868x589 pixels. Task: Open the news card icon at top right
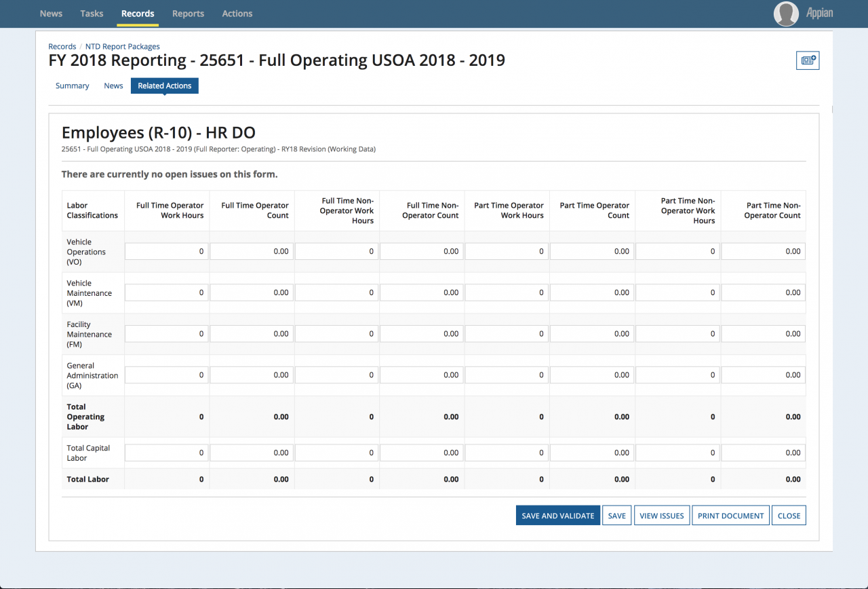808,60
